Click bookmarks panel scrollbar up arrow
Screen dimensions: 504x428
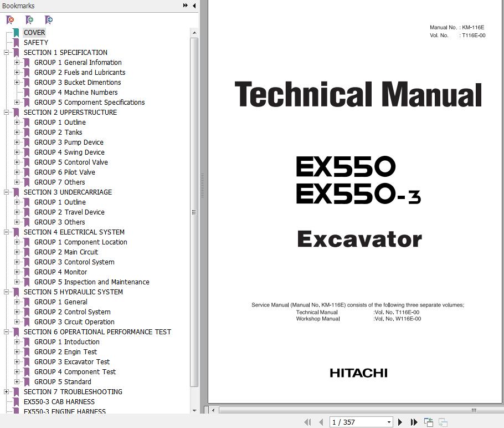tap(194, 33)
